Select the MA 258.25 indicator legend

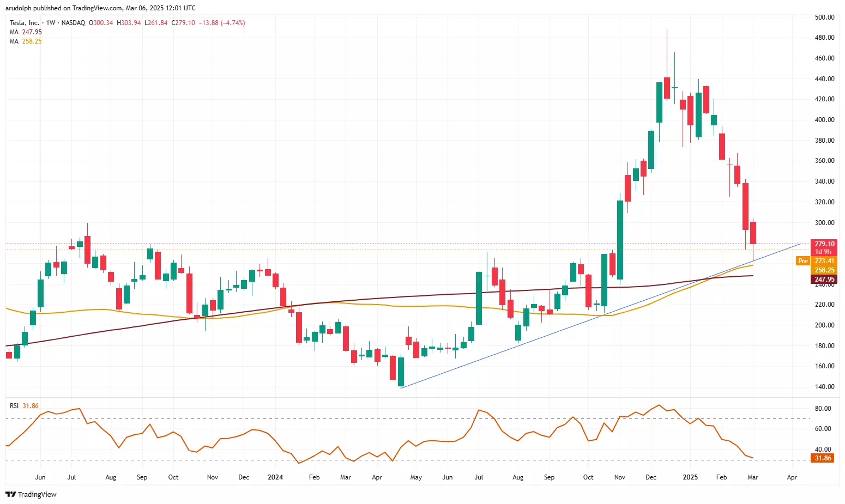tap(26, 41)
